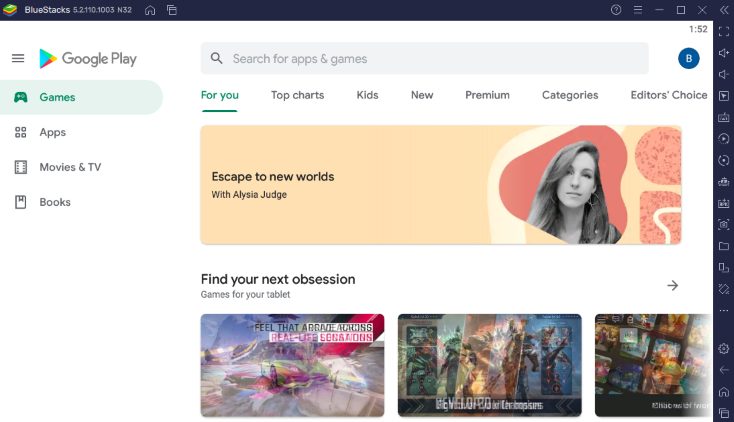Open BlueStacks settings gear icon
Viewport: 734px width, 422px height.
coord(724,348)
